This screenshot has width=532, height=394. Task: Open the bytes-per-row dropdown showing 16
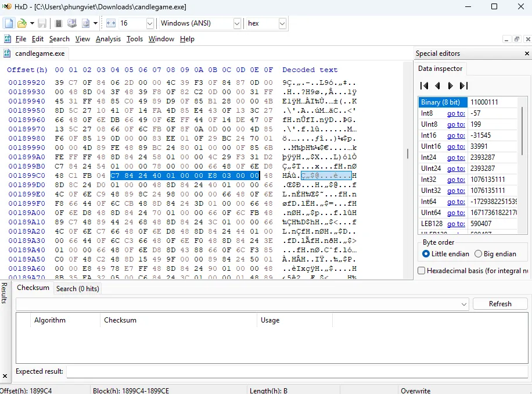tap(150, 23)
